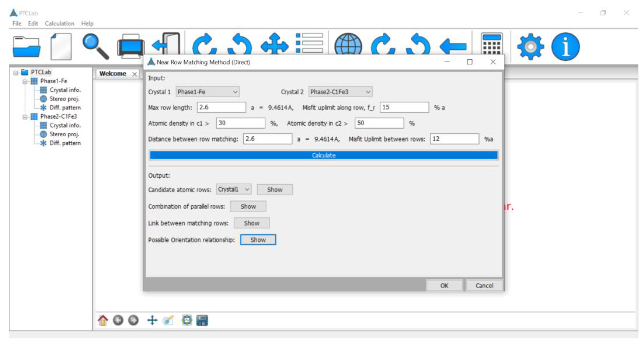644x344 pixels.
Task: Select Diff. pattern under Phase2-C1Fe3
Action: coord(65,143)
